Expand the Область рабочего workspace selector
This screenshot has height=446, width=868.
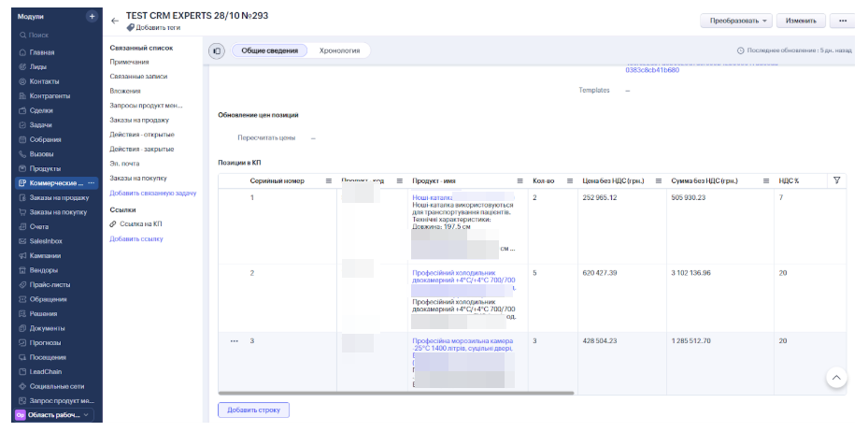(53, 415)
